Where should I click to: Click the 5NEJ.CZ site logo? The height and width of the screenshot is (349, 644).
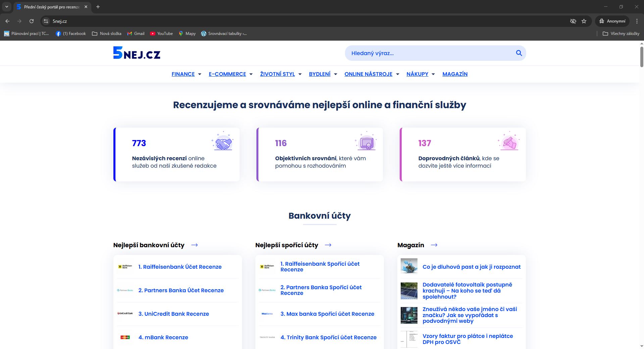137,53
